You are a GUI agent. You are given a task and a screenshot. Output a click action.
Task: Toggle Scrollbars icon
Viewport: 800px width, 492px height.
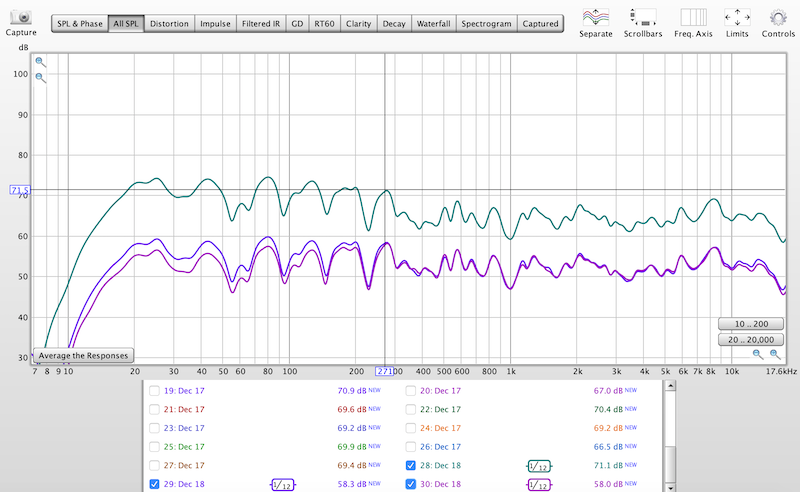click(x=642, y=17)
